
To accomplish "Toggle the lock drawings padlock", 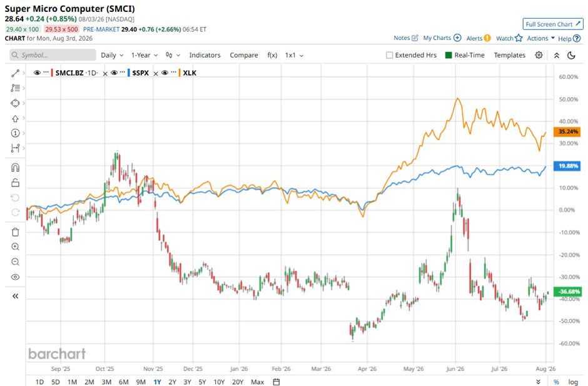I will pos(15,183).
